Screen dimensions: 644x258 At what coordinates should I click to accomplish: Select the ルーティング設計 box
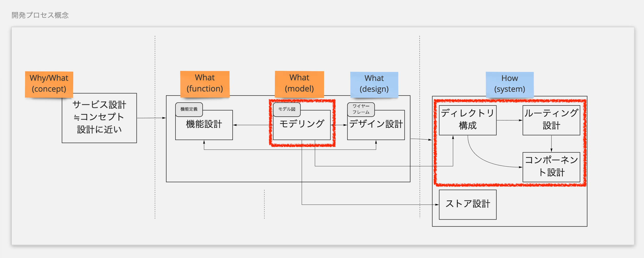pos(551,120)
